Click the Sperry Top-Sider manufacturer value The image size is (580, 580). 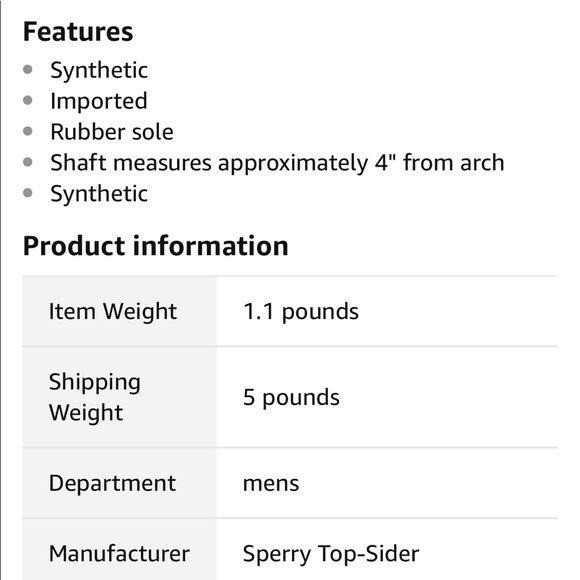tap(331, 554)
